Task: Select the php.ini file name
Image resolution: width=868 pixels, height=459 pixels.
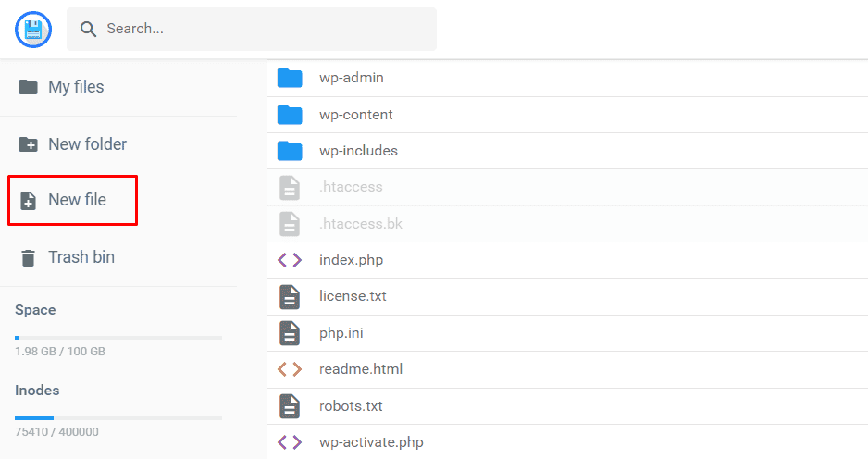Action: tap(341, 332)
